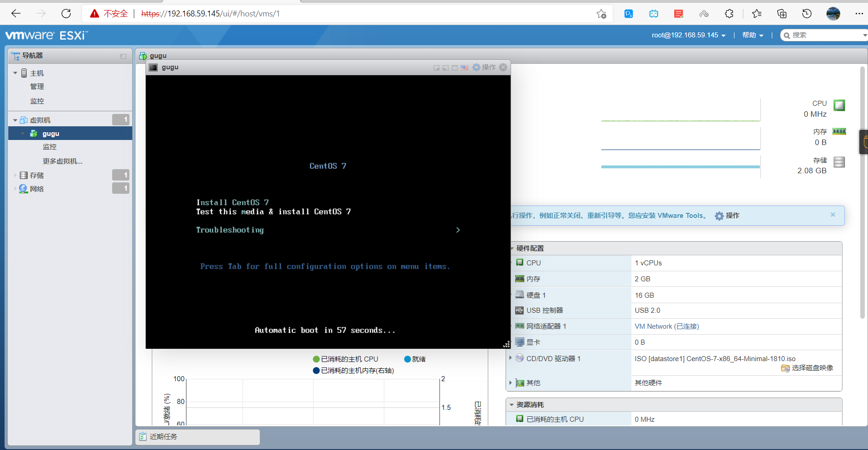The image size is (868, 450).
Task: Expand the 其他 hardware row
Action: (x=511, y=383)
